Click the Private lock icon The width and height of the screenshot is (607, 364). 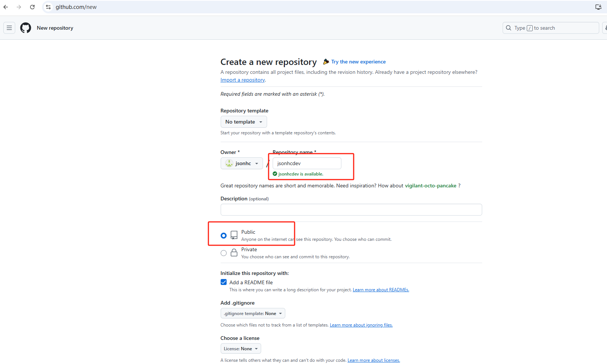[x=234, y=253]
